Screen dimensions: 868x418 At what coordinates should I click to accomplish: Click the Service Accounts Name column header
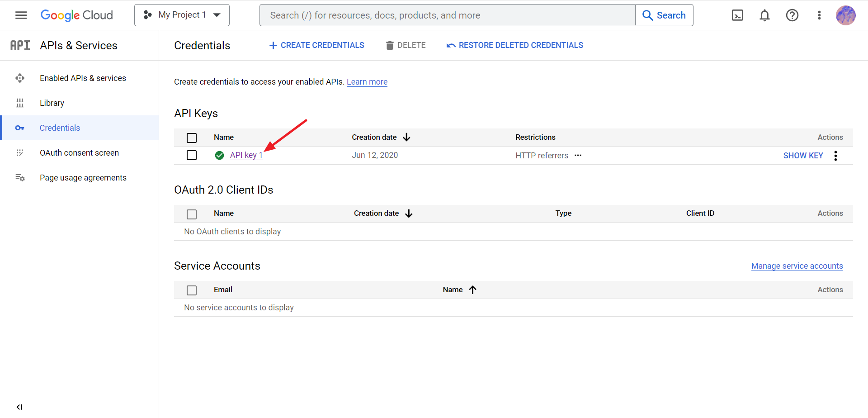click(x=453, y=290)
